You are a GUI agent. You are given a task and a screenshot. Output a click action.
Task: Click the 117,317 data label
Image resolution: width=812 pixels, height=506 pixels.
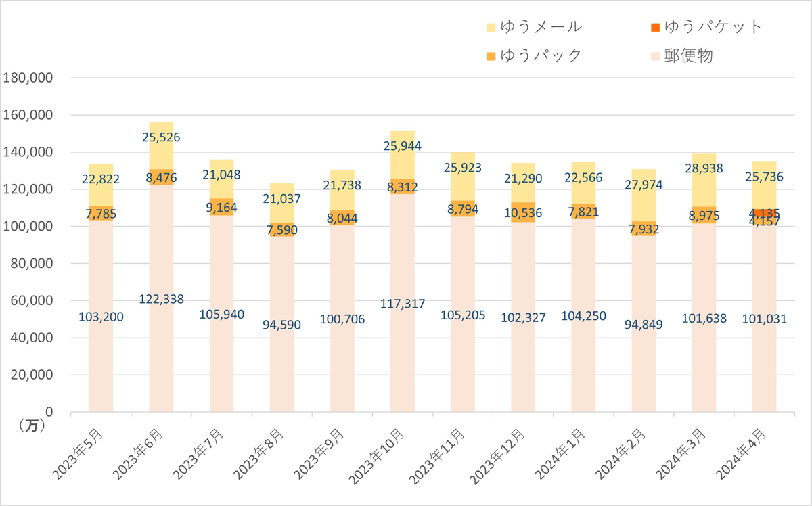[403, 304]
